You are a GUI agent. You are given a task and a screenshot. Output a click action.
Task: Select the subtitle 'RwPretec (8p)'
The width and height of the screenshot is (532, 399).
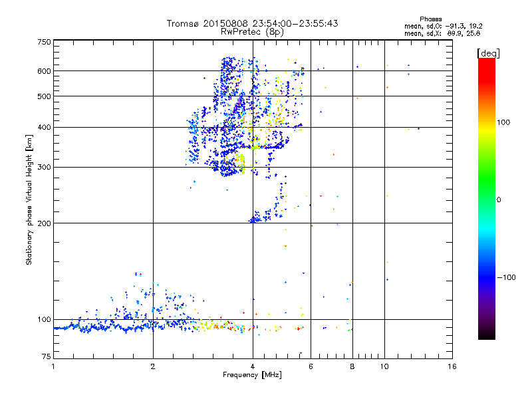252,32
